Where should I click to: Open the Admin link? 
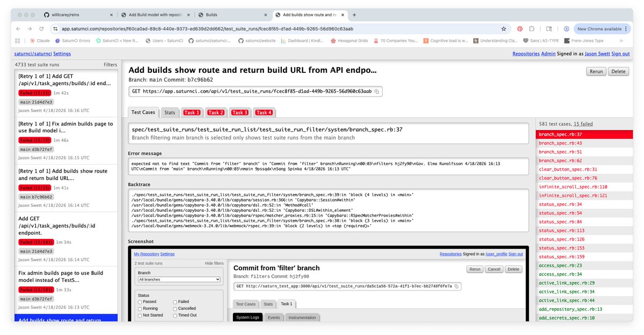(x=548, y=54)
